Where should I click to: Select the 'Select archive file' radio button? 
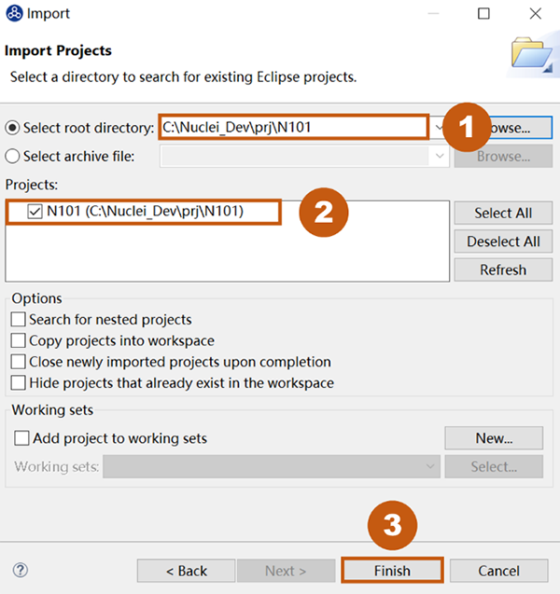(x=13, y=156)
